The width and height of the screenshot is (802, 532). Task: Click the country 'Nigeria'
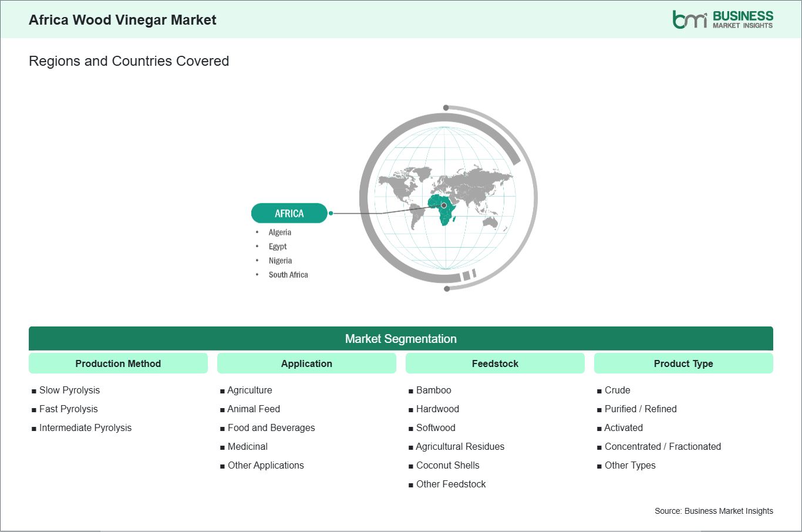(280, 261)
